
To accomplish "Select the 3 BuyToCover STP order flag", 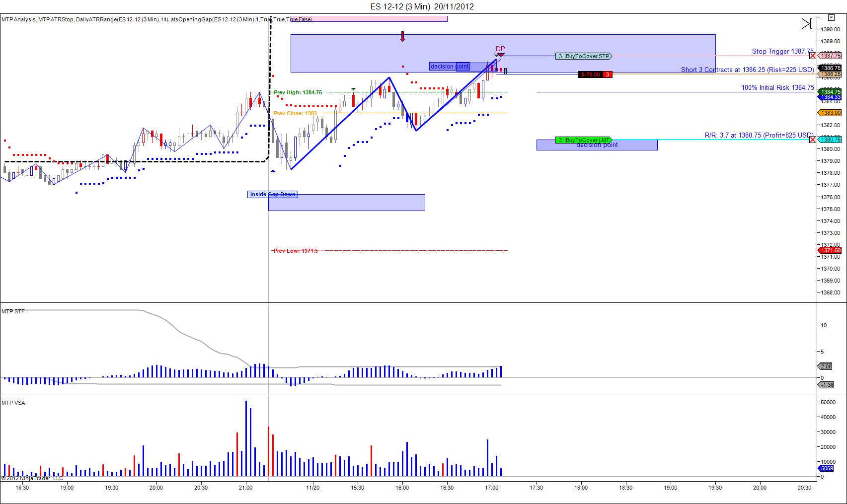I will pos(584,56).
